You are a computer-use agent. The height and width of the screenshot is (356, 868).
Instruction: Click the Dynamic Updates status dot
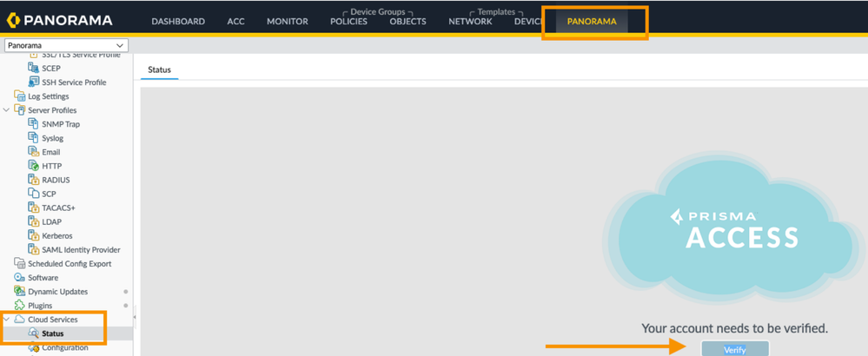pos(126,292)
